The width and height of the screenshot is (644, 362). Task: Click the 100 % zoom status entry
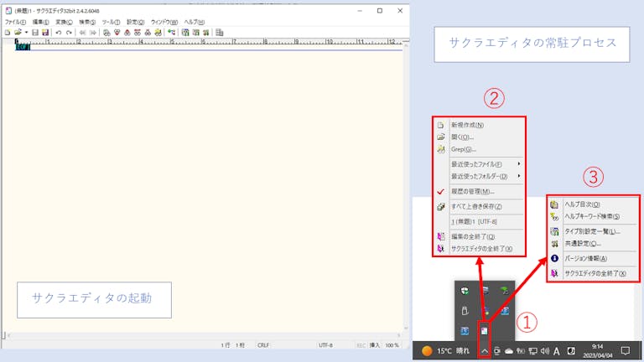(392, 345)
